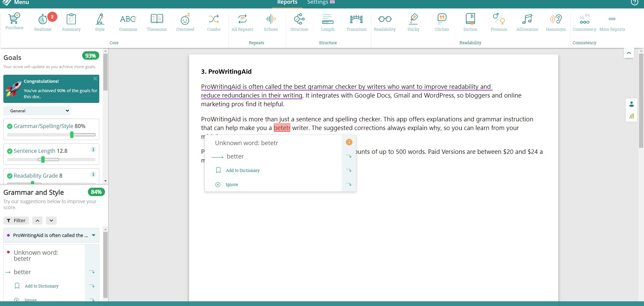Switch to the Reports tab
This screenshot has height=306, width=644.
tap(287, 2)
